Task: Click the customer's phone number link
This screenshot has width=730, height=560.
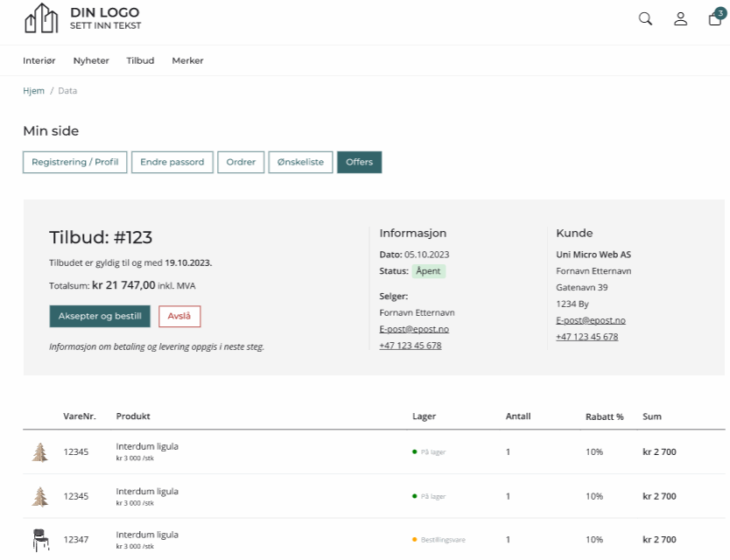Action: (x=587, y=337)
